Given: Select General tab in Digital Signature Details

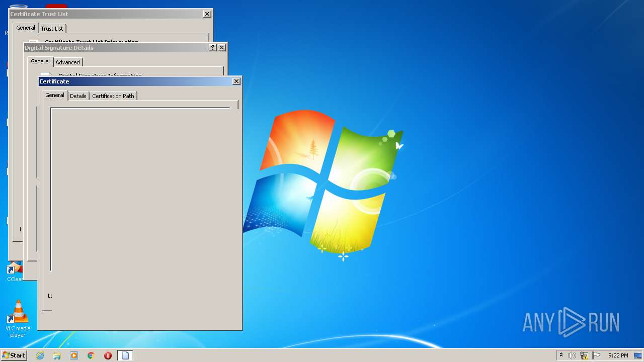Looking at the screenshot, I should (40, 61).
